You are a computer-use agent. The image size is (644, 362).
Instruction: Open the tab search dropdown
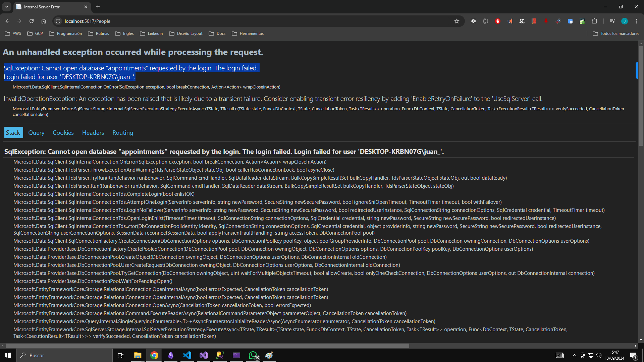click(6, 7)
